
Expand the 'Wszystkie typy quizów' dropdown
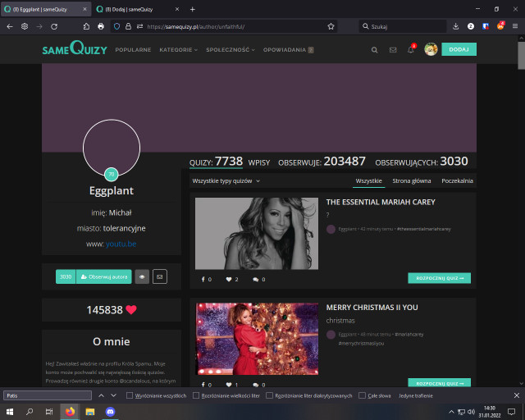226,180
